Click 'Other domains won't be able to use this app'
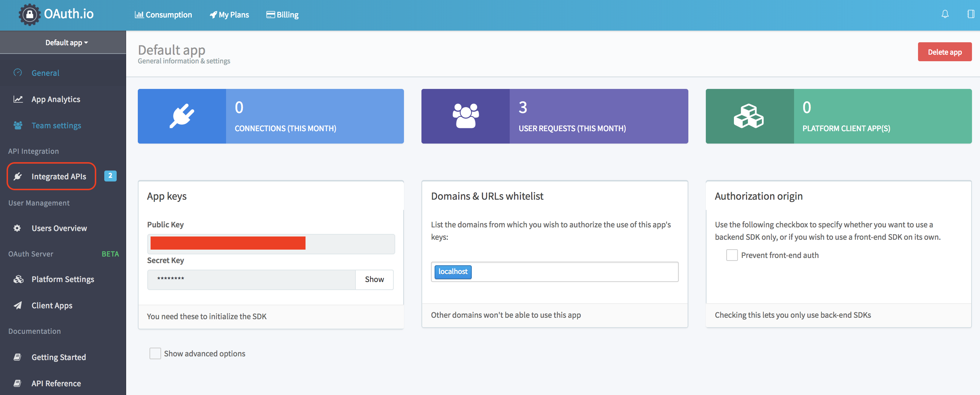Image resolution: width=980 pixels, height=395 pixels. 506,315
